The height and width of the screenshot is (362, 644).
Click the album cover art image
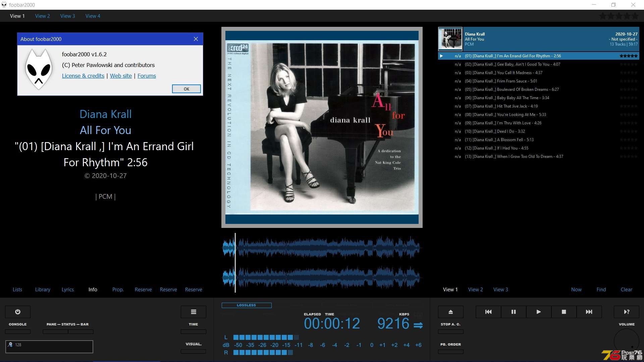pyautogui.click(x=322, y=127)
